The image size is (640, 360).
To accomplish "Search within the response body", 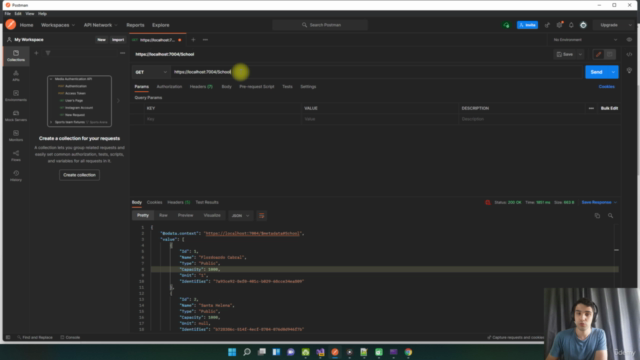I will [610, 216].
